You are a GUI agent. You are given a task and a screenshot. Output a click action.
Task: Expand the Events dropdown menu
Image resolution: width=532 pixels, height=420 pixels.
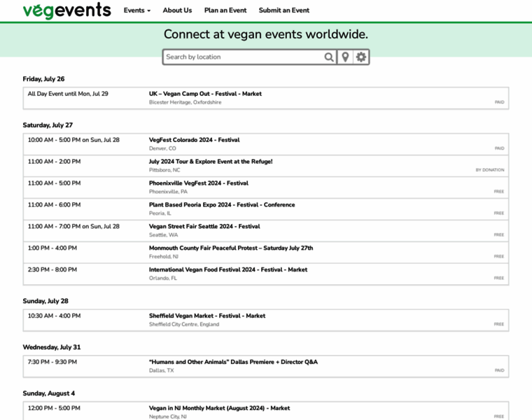coord(137,10)
